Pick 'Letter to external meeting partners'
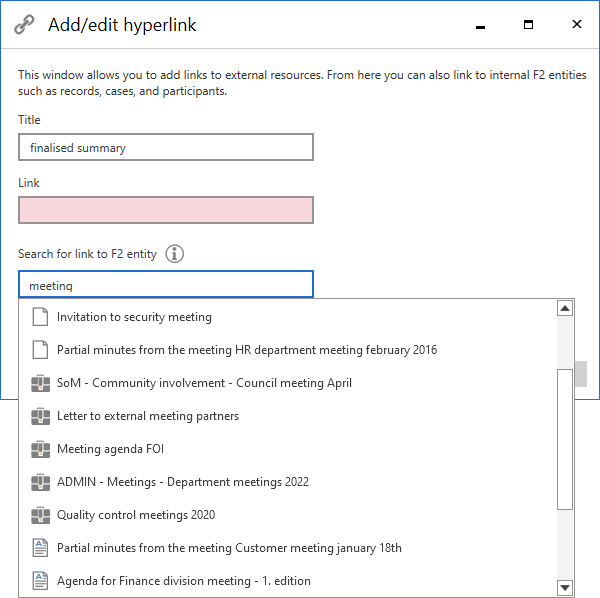 coord(148,416)
